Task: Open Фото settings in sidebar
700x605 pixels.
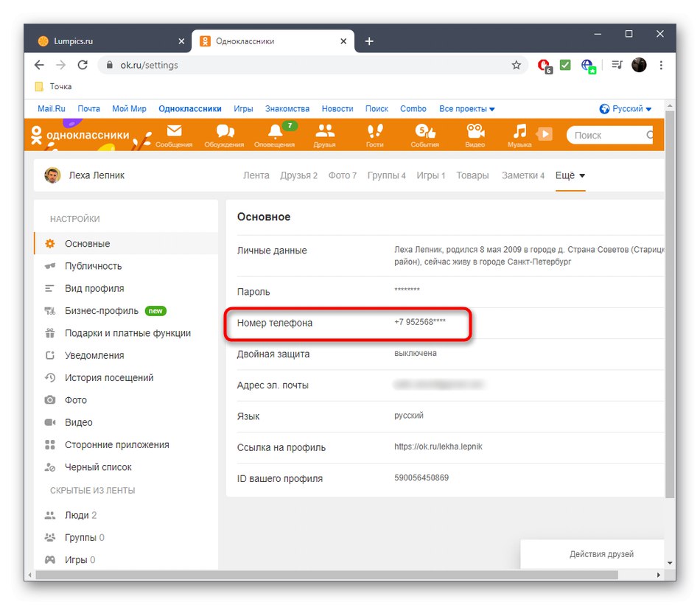Action: tap(126, 399)
